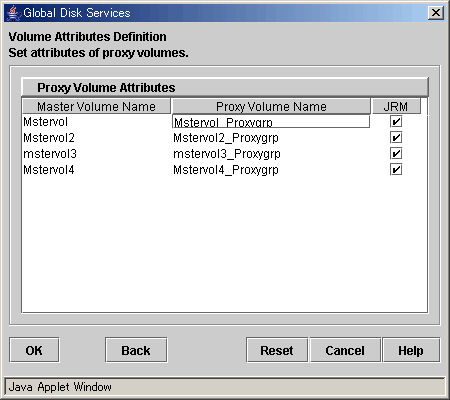Click the Java icon in title bar
The height and width of the screenshot is (400, 450).
pos(13,13)
